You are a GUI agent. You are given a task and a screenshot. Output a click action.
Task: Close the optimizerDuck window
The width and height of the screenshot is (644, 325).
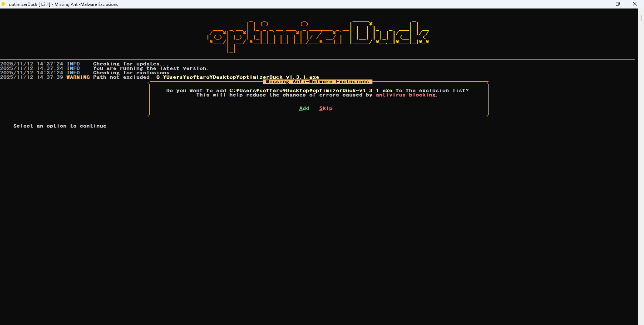(635, 4)
